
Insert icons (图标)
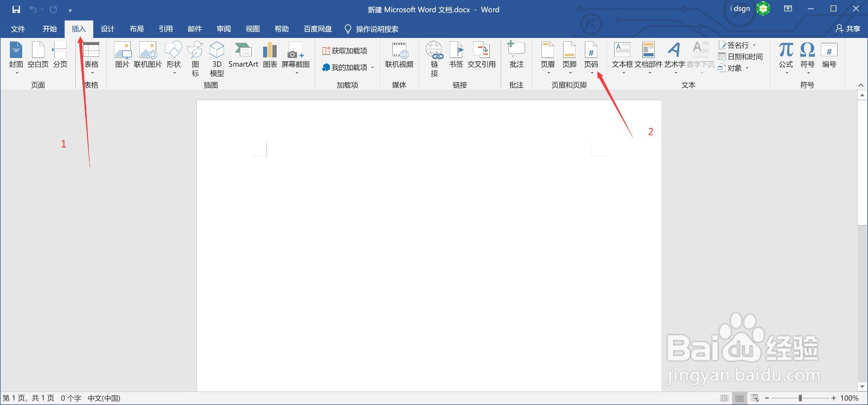195,59
